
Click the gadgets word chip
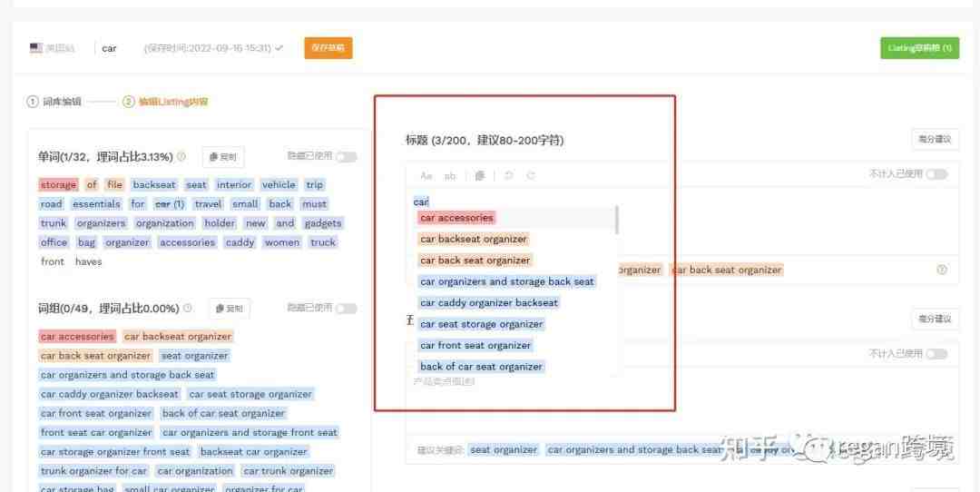(x=322, y=223)
